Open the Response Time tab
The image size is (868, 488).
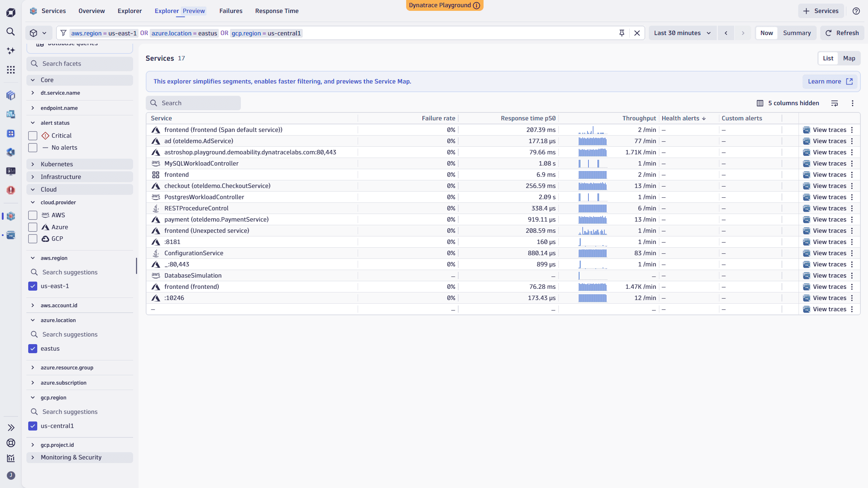tap(277, 11)
